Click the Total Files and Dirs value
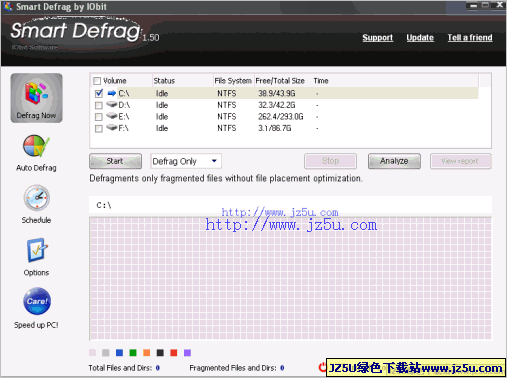The image size is (507, 378). coord(158,368)
